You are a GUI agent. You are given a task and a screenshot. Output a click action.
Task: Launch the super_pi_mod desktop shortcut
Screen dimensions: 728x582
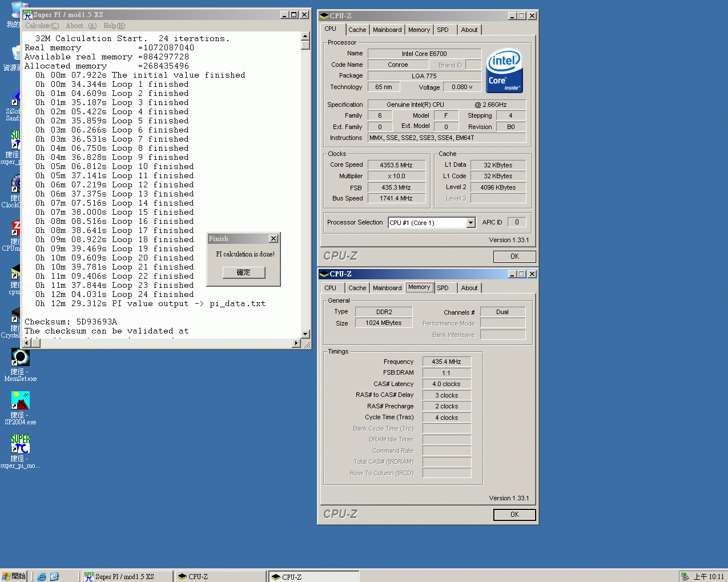(x=21, y=444)
